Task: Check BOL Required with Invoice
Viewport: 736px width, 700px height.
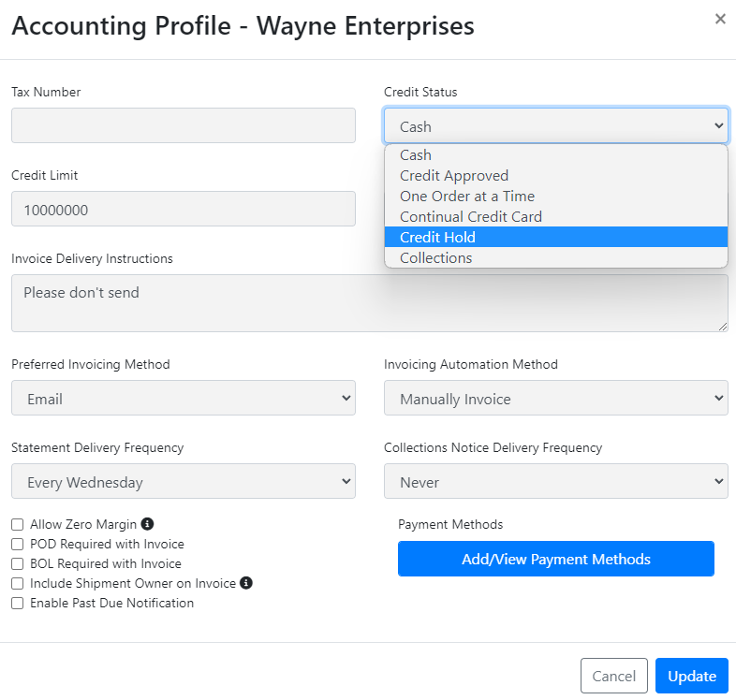Action: click(x=18, y=563)
